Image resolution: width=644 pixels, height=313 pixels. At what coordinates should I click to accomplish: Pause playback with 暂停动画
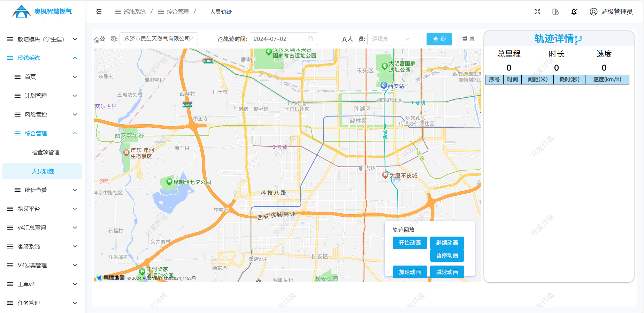[447, 255]
